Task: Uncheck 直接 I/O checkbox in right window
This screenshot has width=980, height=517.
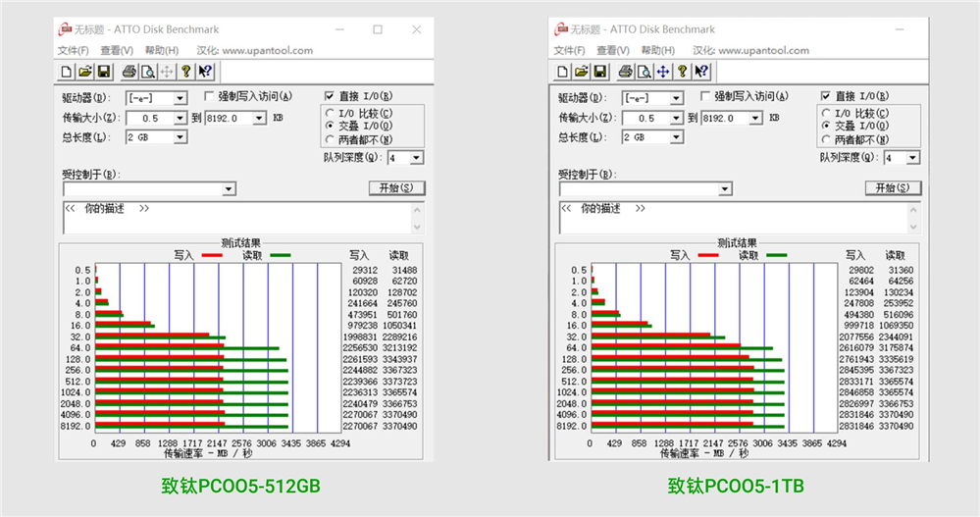Action: pos(826,95)
